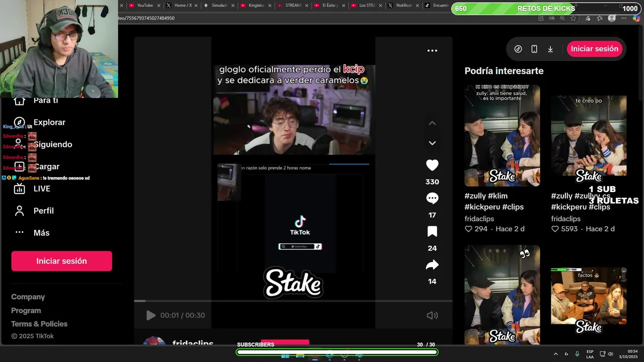This screenshot has width=644, height=362.
Task: Like the clip showing 5593 likes
Action: coord(555,229)
